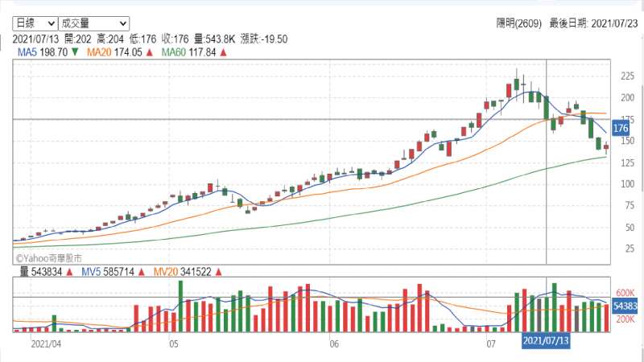Image resolution: width=644 pixels, height=362 pixels.
Task: Click the red arrow next to MV5 585714
Action: [142, 272]
